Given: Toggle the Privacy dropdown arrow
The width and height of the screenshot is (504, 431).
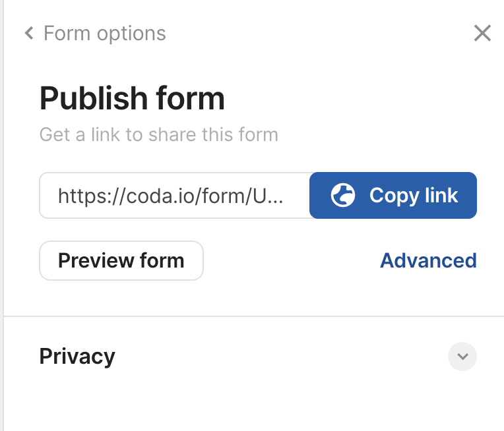Looking at the screenshot, I should click(x=462, y=357).
